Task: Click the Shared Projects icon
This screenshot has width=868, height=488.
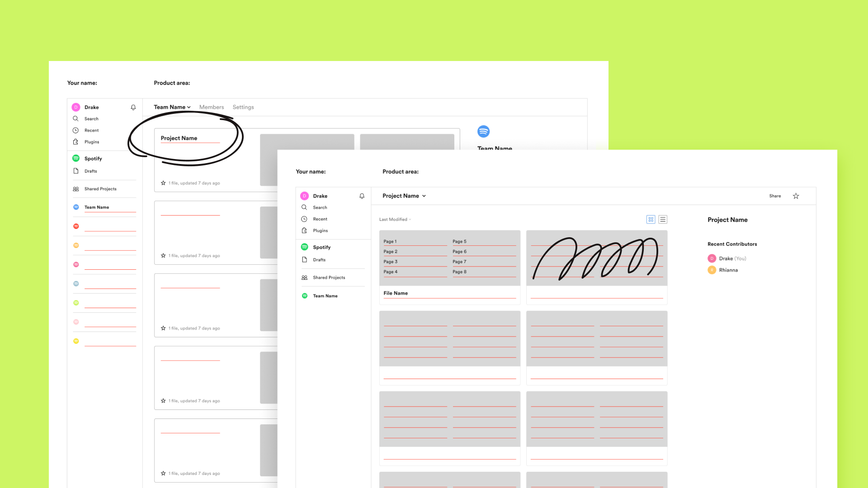Action: point(75,188)
